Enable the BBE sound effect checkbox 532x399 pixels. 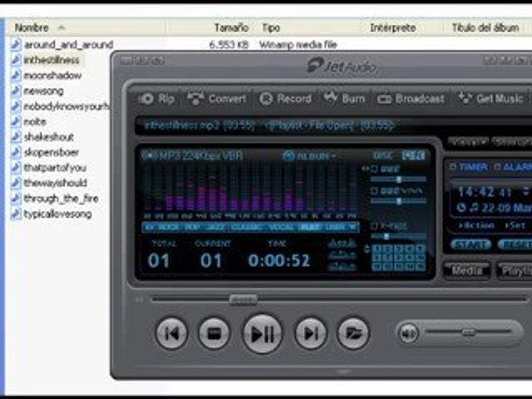[x=374, y=168]
